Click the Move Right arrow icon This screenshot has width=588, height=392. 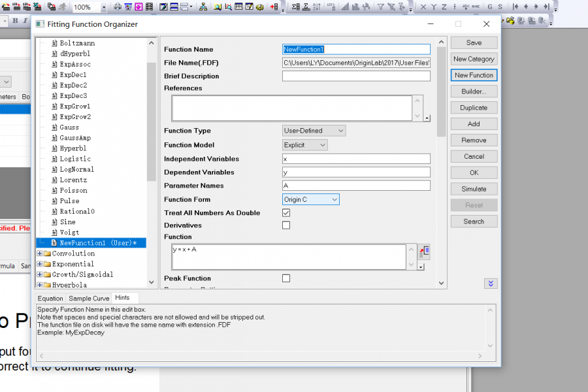pos(536,7)
